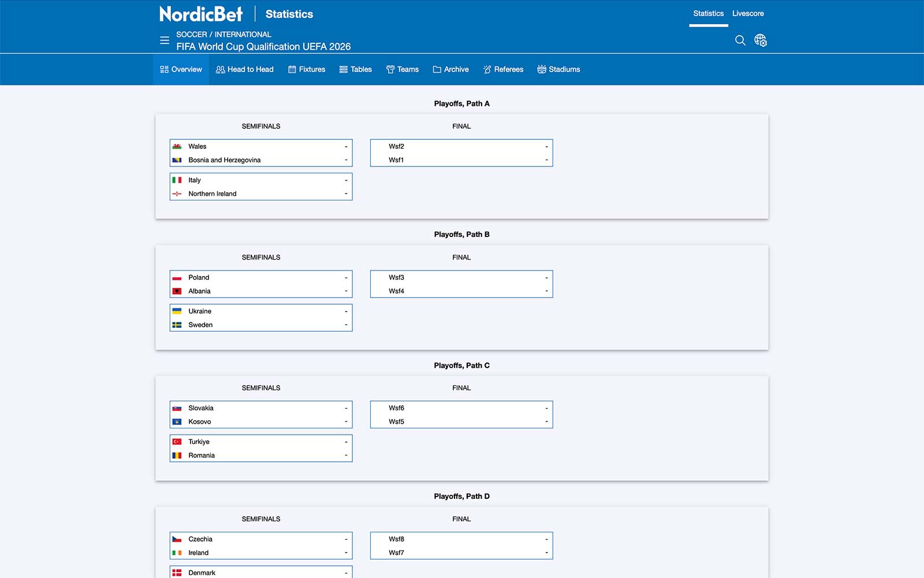924x578 pixels.
Task: Click the Wsf2 vs Wsf1 final match box
Action: coord(461,153)
